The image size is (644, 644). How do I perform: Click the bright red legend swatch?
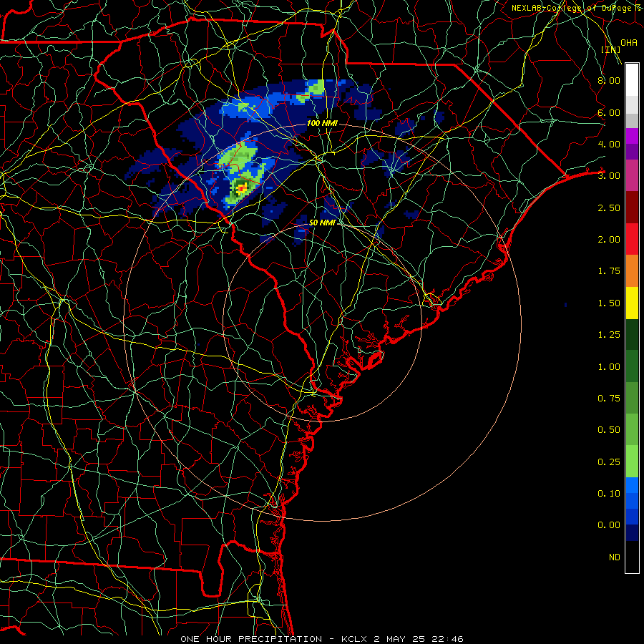pyautogui.click(x=632, y=239)
